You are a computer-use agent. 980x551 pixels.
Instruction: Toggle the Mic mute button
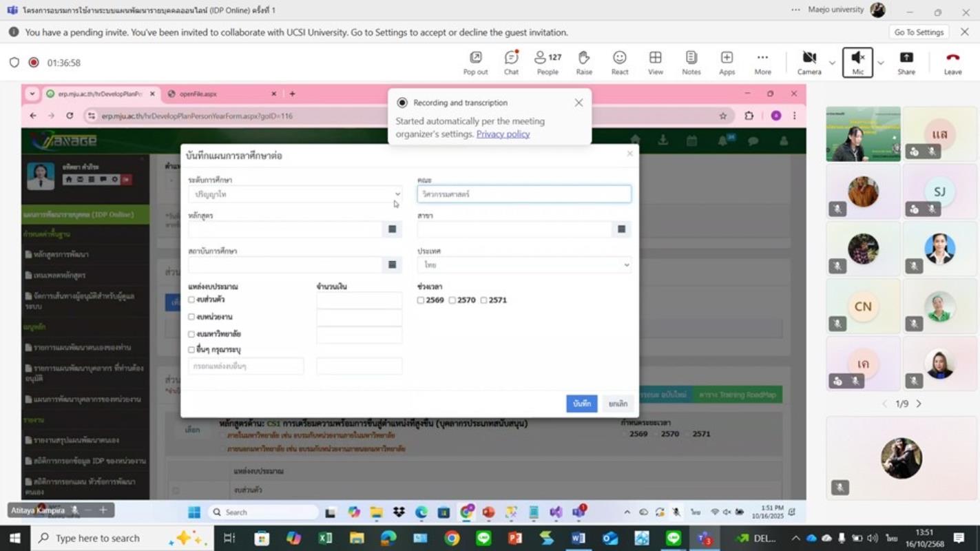pyautogui.click(x=857, y=63)
